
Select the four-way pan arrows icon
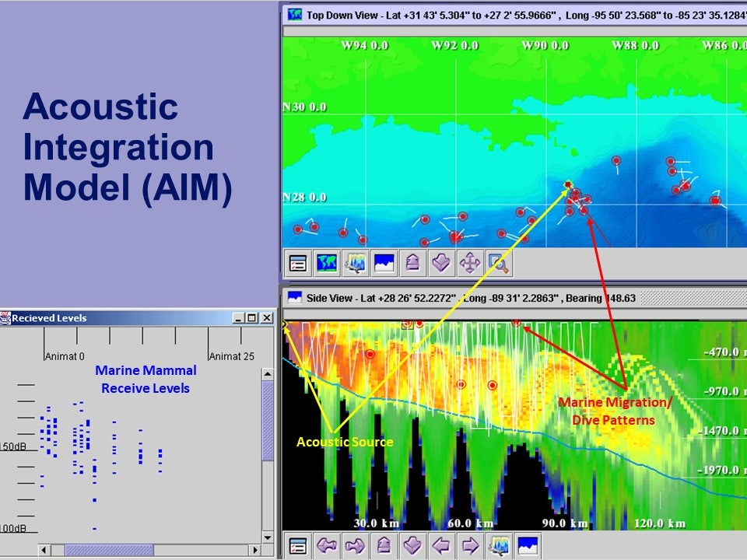point(470,264)
